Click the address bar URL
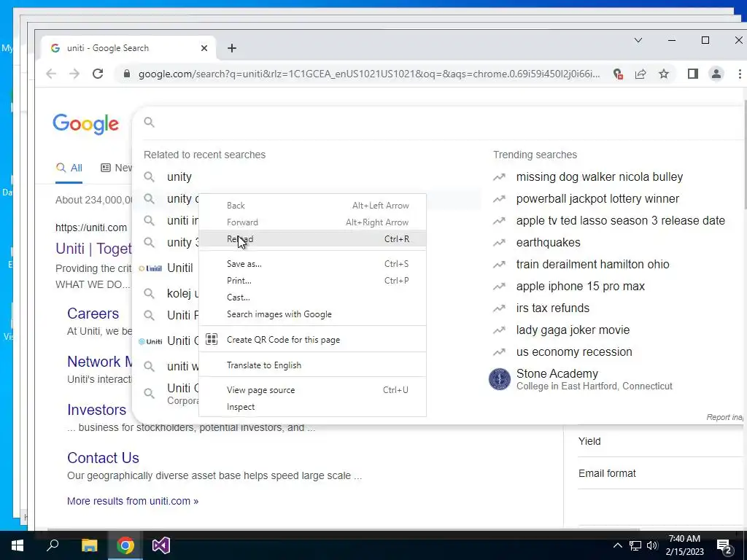 368,74
